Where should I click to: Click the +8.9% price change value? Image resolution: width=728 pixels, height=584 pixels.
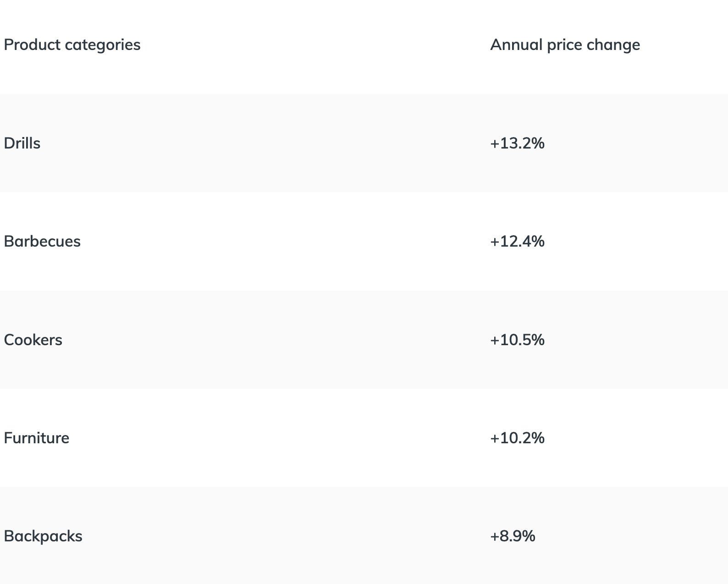pyautogui.click(x=513, y=536)
